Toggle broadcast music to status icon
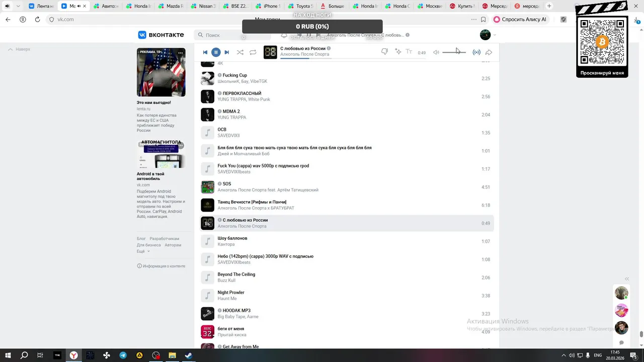This screenshot has width=644, height=362. [x=476, y=52]
